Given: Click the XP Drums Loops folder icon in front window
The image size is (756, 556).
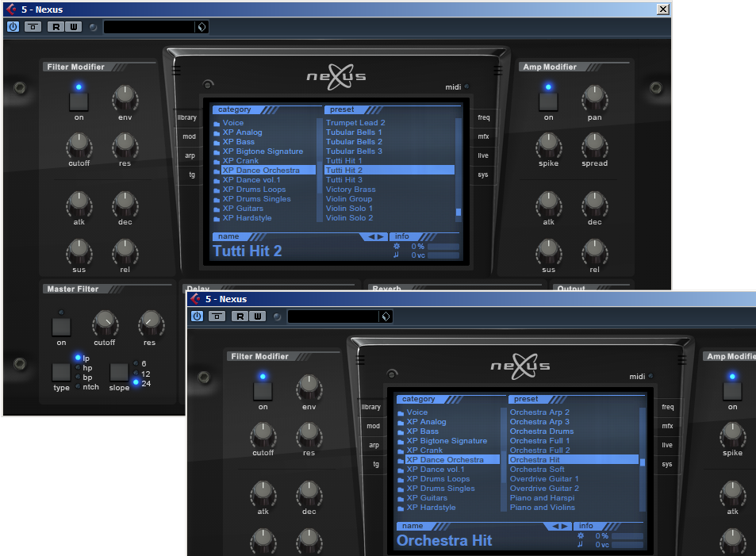Looking at the screenshot, I should point(401,481).
